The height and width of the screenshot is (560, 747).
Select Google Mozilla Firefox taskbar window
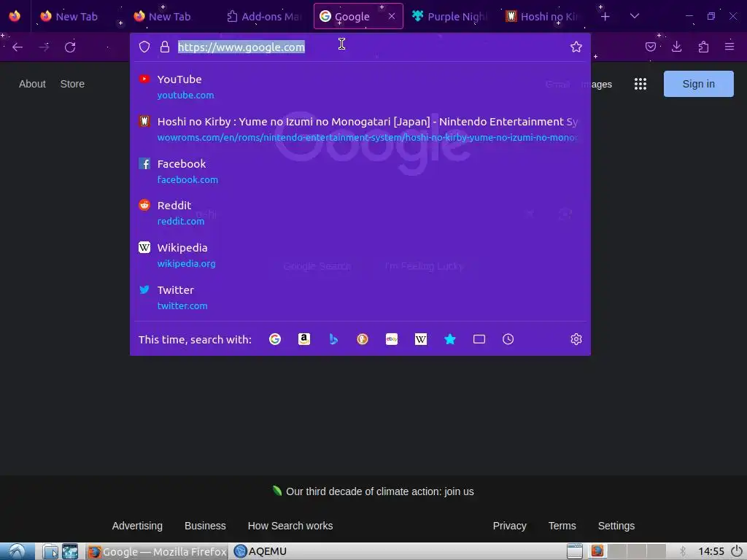158,551
